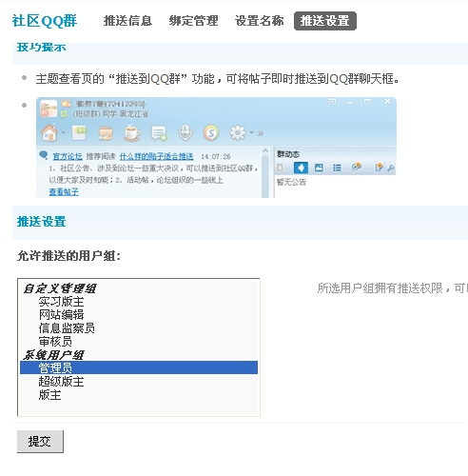Open the 设置名称 tab
The height and width of the screenshot is (476, 468).
(259, 21)
